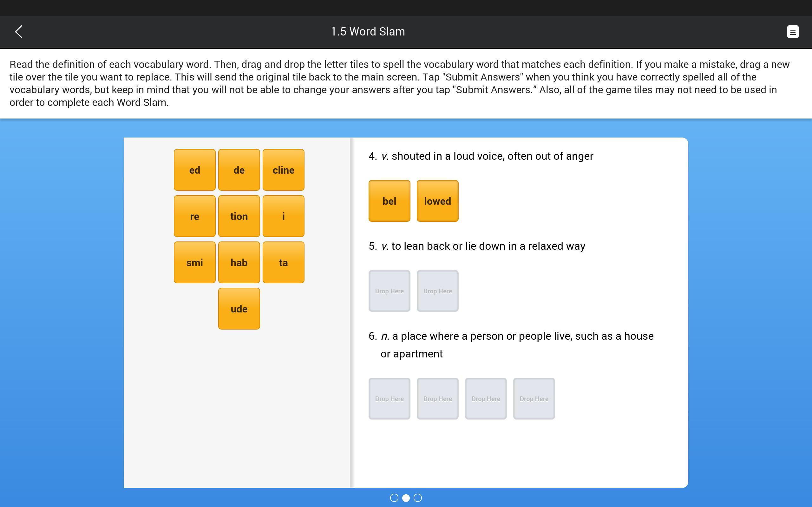812x507 pixels.
Task: Open second Drop Here slot for question 5
Action: coord(437,291)
